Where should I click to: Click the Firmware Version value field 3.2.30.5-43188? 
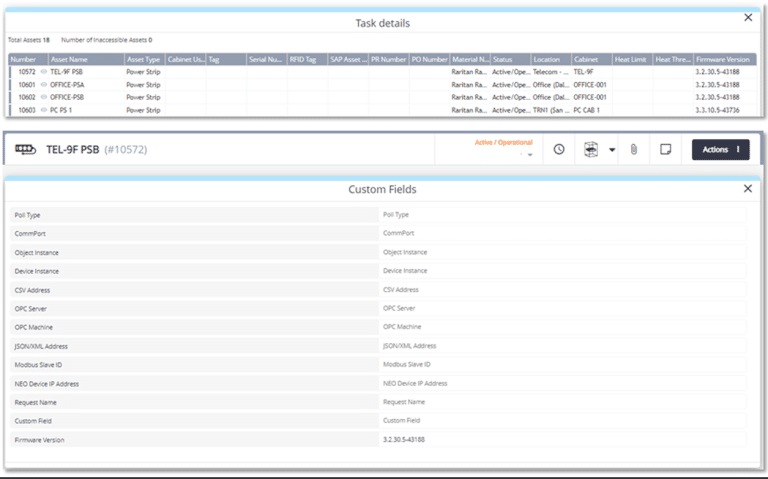563,439
